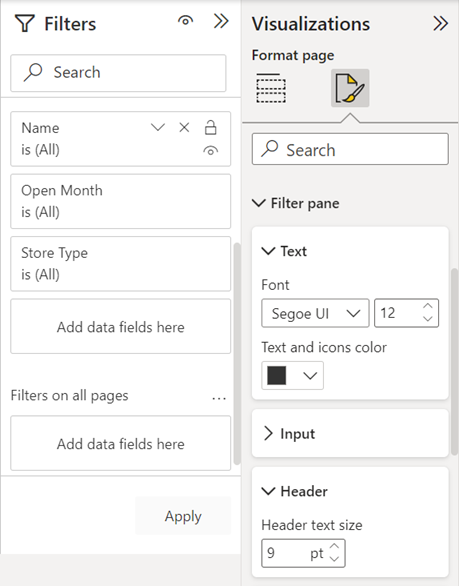Viewport: 459px width, 586px height.
Task: Click Text and icons color swatch
Action: click(x=277, y=376)
